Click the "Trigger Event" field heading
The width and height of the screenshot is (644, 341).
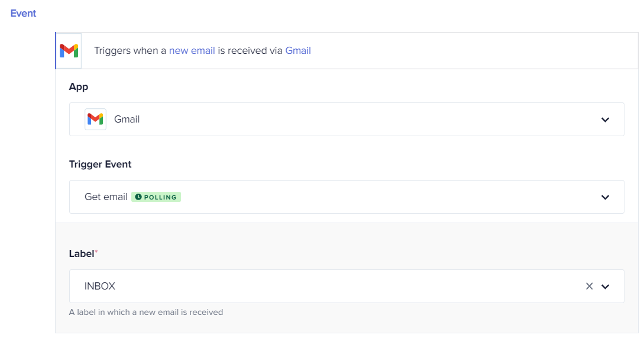[x=100, y=165]
